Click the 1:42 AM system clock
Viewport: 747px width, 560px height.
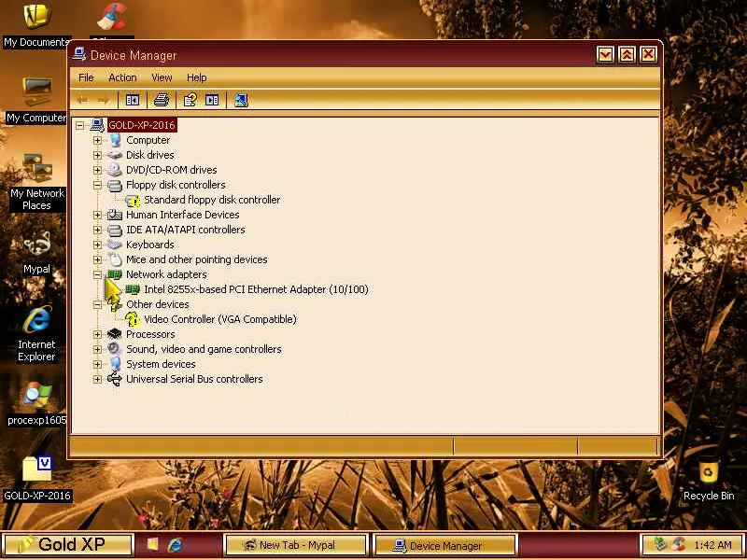[712, 545]
